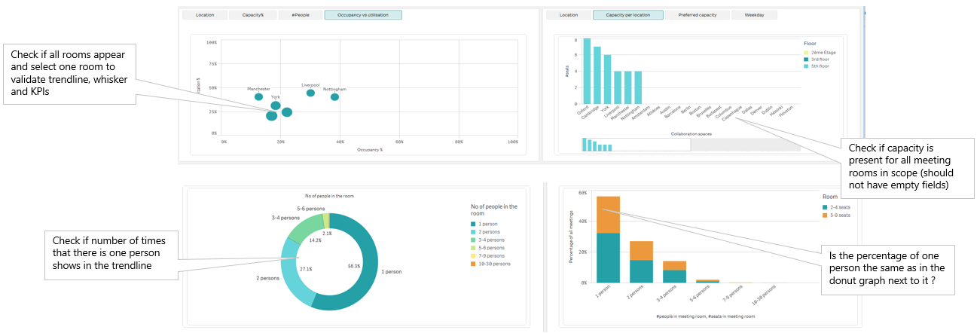Click the Copenhague axis label
Viewport: 980px width, 333px height.
pos(732,114)
